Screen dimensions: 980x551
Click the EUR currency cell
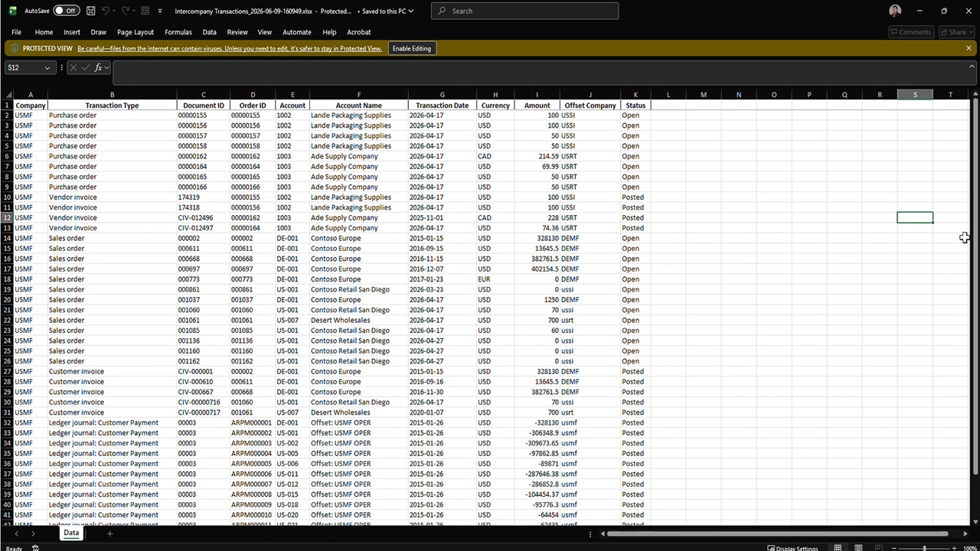(x=495, y=279)
